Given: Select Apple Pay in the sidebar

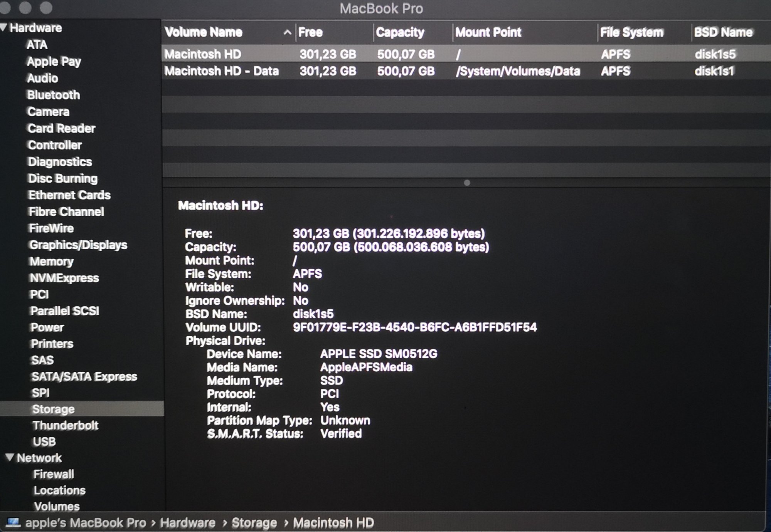Looking at the screenshot, I should coord(54,61).
